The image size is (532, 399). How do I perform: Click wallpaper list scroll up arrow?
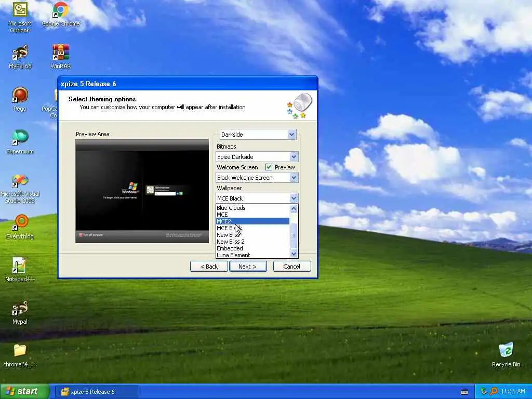tap(294, 208)
